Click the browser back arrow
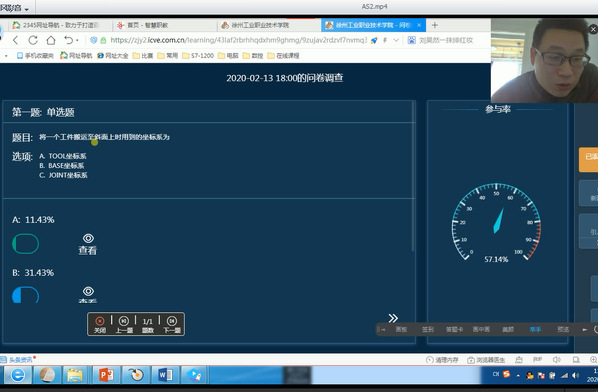Viewport: 598px width, 392px height. [x=16, y=40]
